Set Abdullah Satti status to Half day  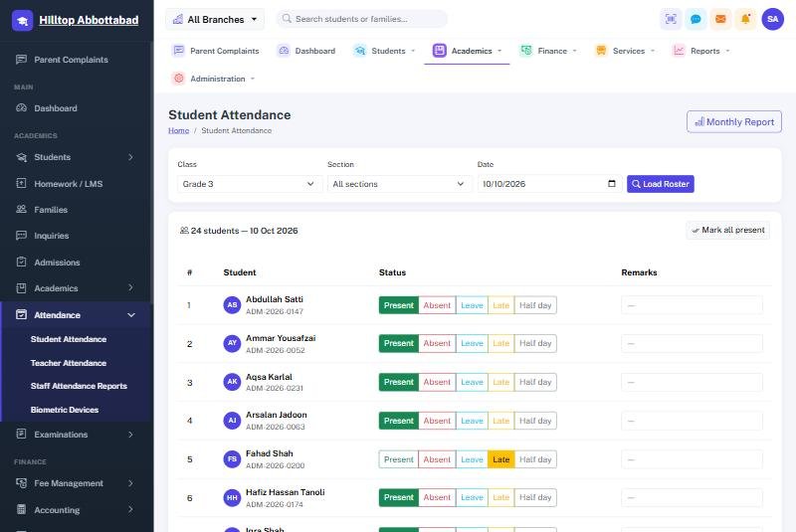(x=535, y=305)
